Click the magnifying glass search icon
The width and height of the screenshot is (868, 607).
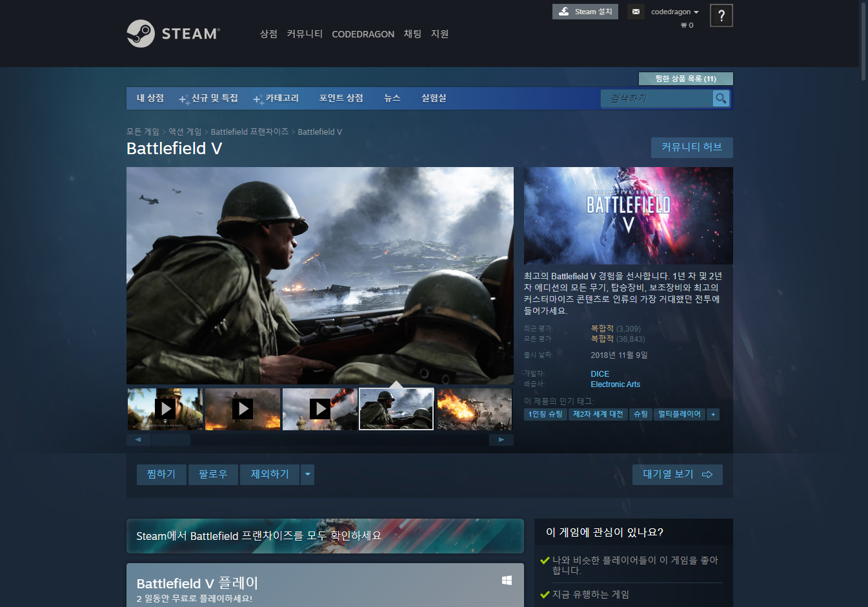tap(721, 98)
